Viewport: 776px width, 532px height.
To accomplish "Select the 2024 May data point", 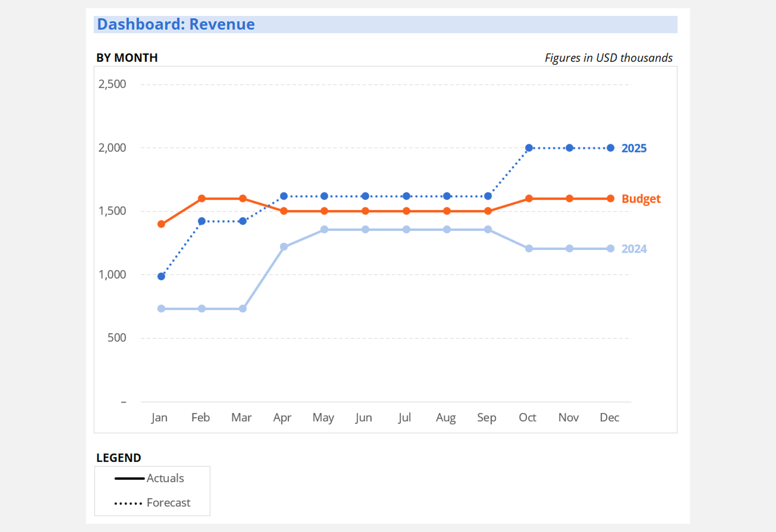I will click(x=324, y=229).
